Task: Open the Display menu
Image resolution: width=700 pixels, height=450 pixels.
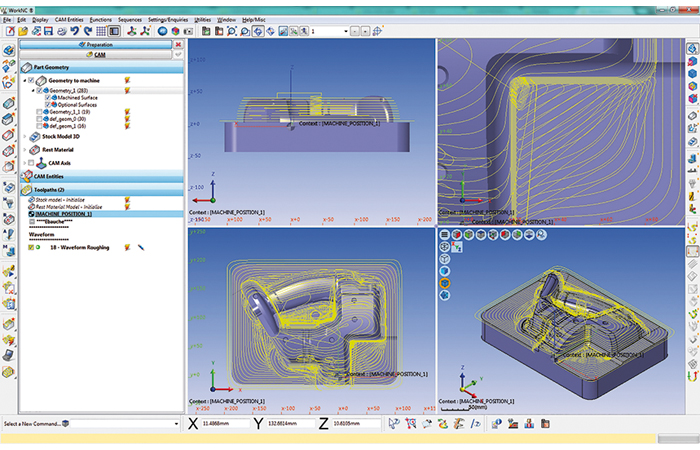Action: (x=40, y=20)
